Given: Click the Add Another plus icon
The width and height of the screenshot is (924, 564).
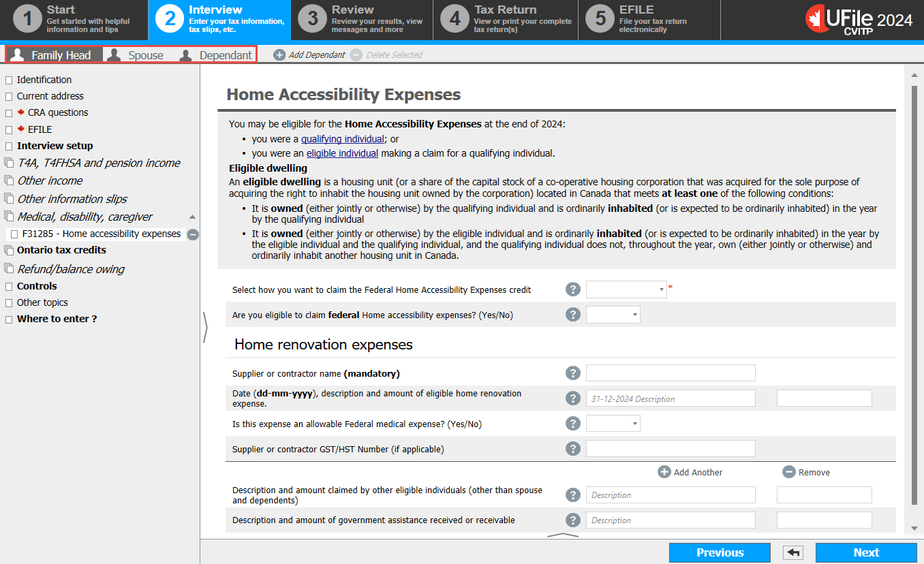Looking at the screenshot, I should click(664, 472).
